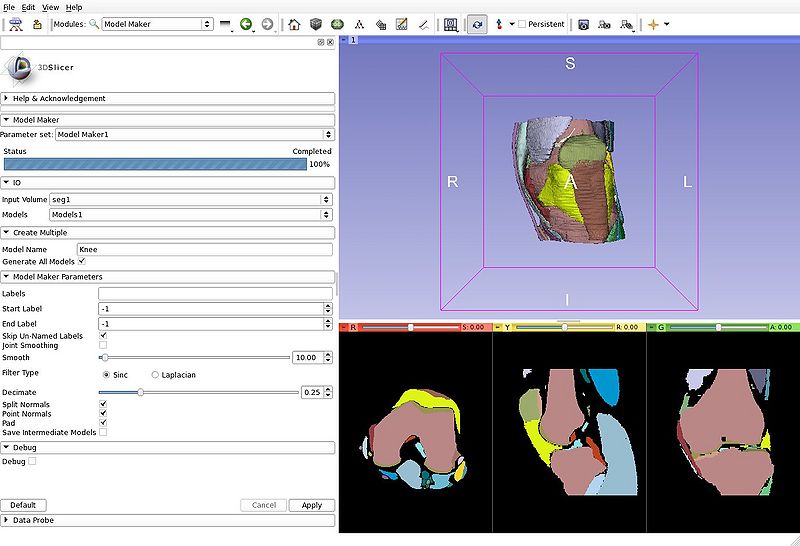The height and width of the screenshot is (546, 800).
Task: Click the module finder magnifying glass icon
Action: point(94,24)
